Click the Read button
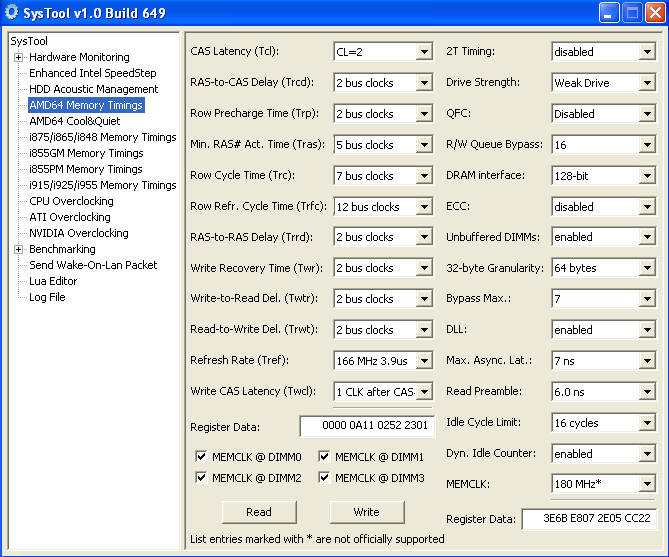Screen dimensions: 669x557 pyautogui.click(x=259, y=512)
